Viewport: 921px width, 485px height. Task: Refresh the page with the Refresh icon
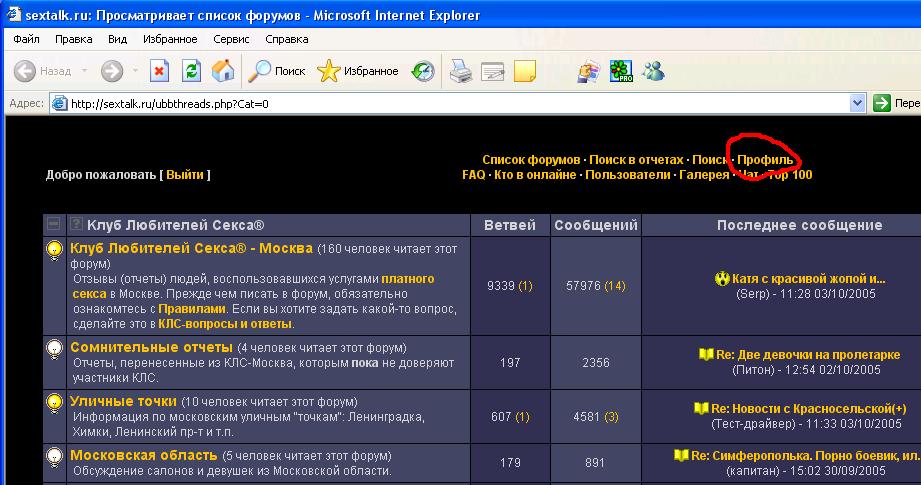(x=191, y=71)
